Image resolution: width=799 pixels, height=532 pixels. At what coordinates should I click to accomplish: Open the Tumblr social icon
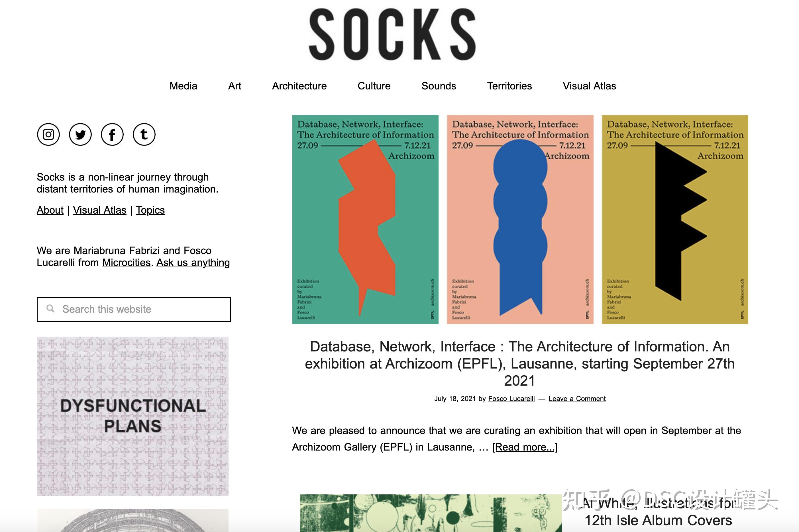point(144,134)
